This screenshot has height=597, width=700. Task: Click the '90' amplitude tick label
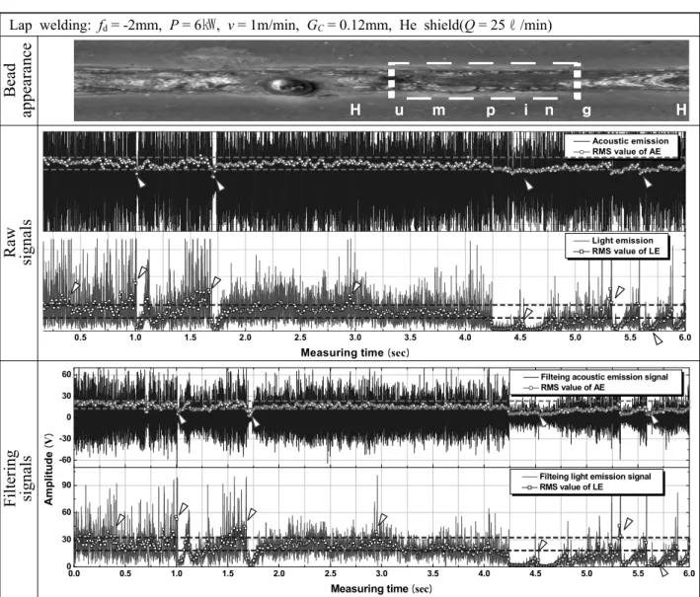click(x=66, y=485)
